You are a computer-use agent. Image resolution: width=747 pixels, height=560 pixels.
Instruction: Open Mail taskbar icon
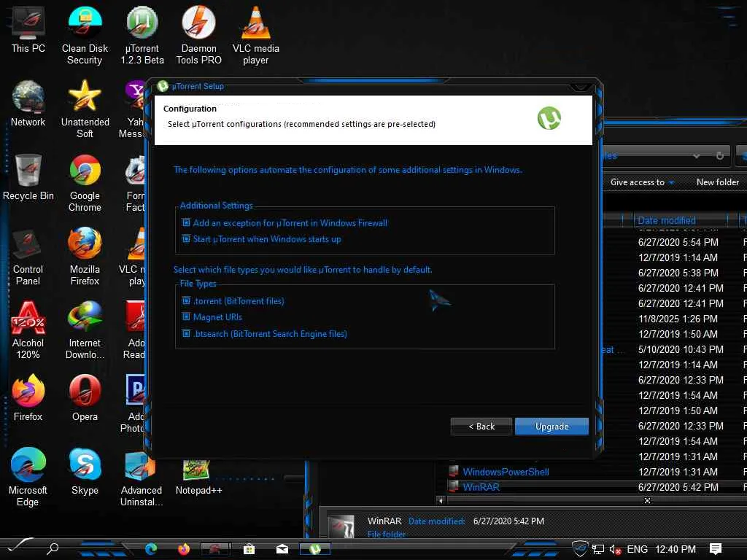pyautogui.click(x=282, y=549)
